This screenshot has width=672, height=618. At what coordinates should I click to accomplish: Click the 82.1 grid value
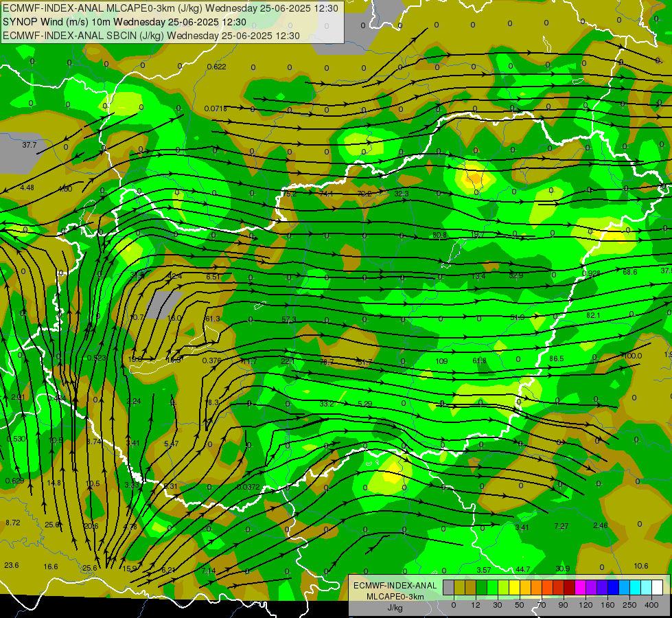pyautogui.click(x=593, y=315)
